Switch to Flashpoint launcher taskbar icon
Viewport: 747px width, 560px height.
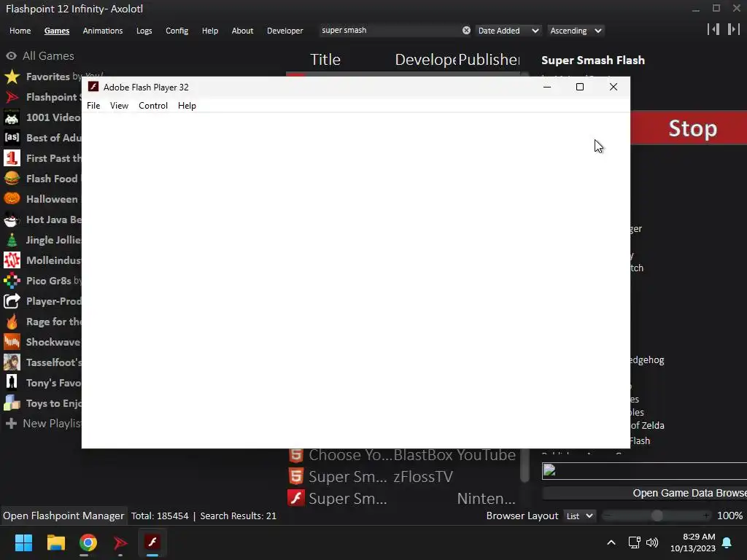tap(120, 542)
